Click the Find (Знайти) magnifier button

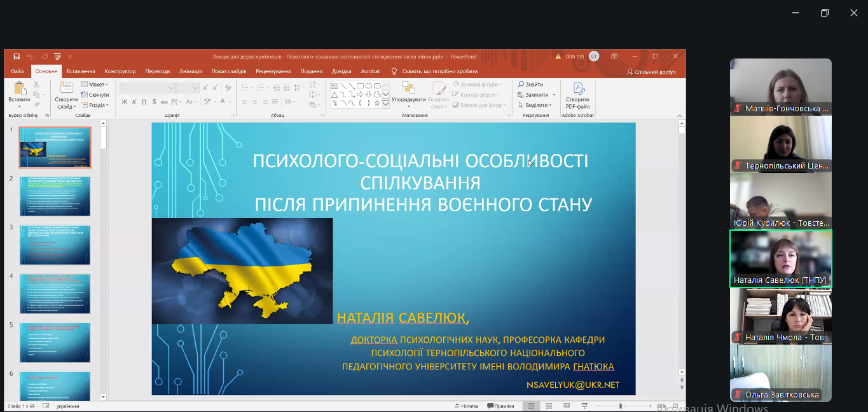coord(530,85)
